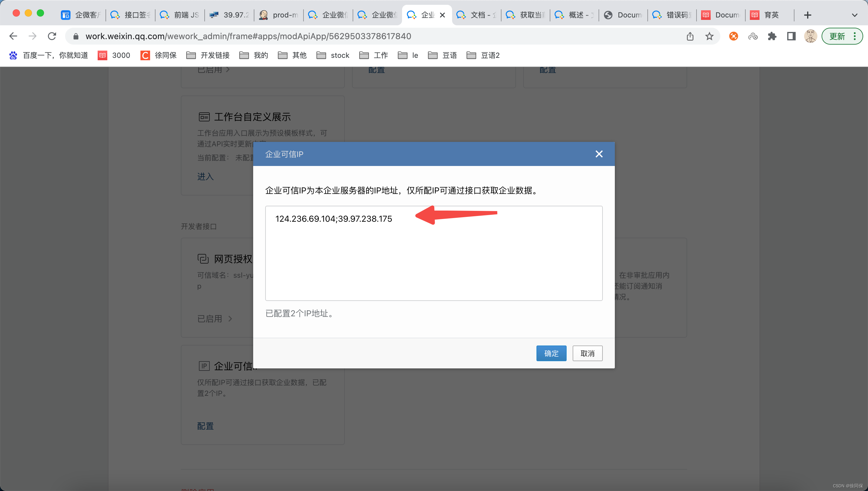Switch to the 错误码 tab
Viewport: 868px width, 491px height.
[672, 15]
